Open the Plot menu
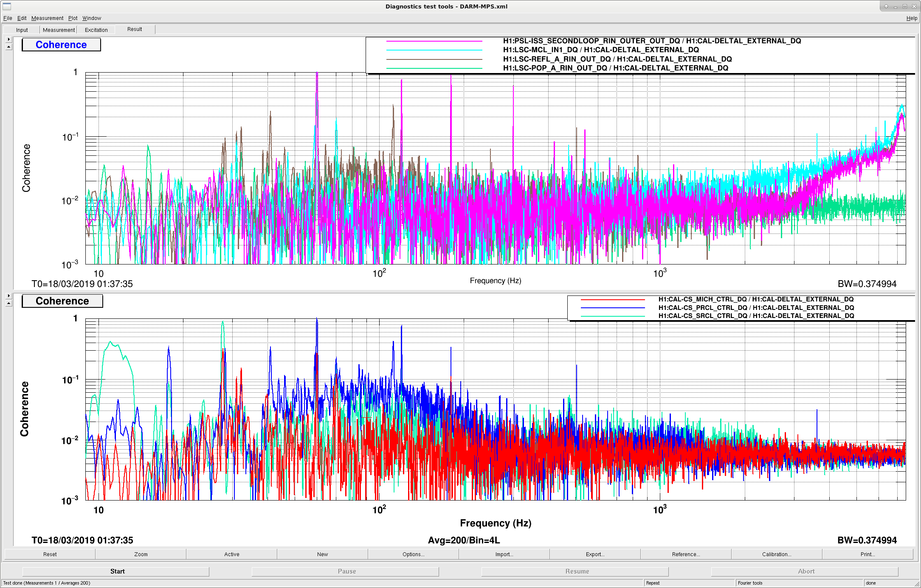 point(73,18)
